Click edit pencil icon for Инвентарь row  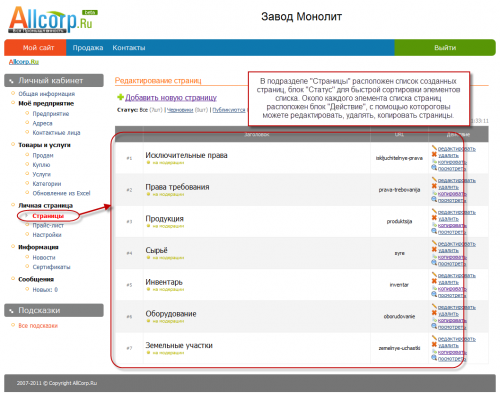click(434, 274)
